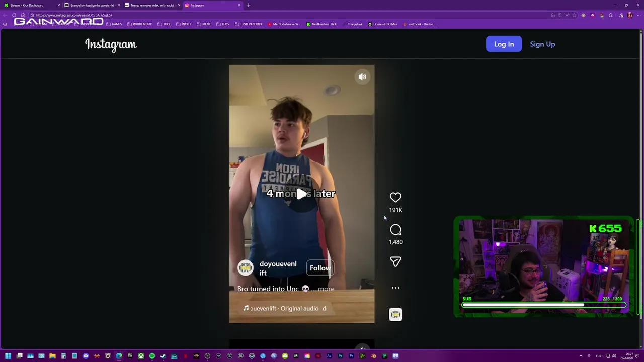Screen dimensions: 644x362
Task: Toggle the reel's sound speaker icon
Action: [x=362, y=77]
